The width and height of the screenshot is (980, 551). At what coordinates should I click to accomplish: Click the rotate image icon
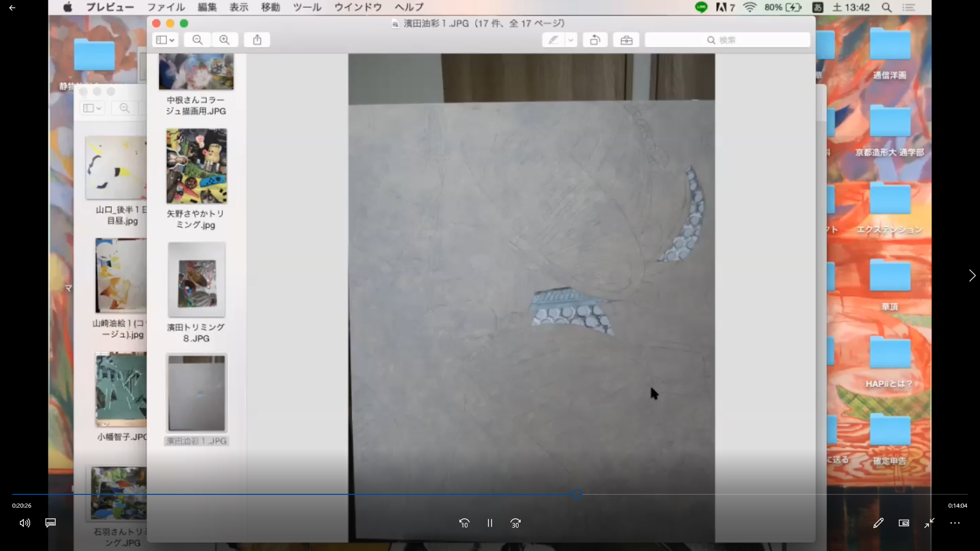(595, 40)
